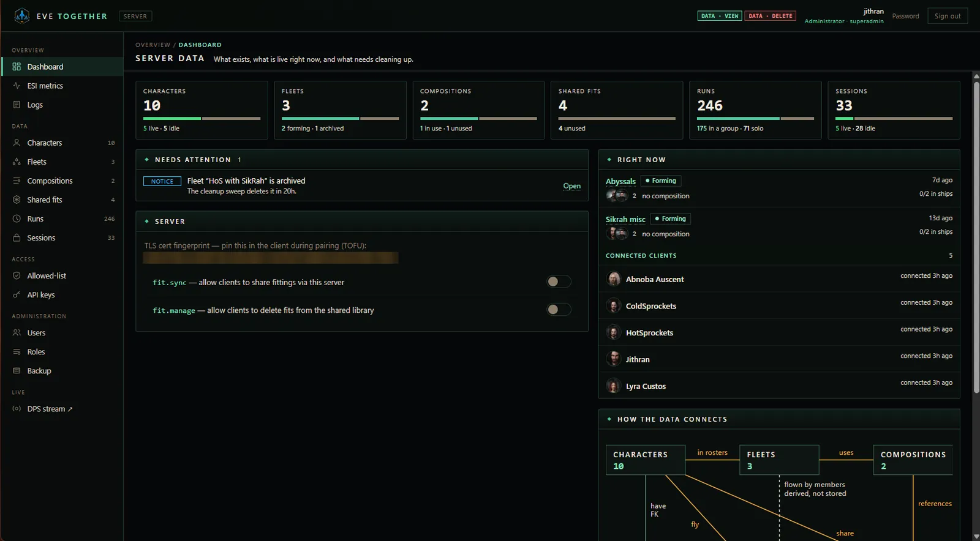Click the Sessions lock icon
The width and height of the screenshot is (980, 541).
point(17,237)
